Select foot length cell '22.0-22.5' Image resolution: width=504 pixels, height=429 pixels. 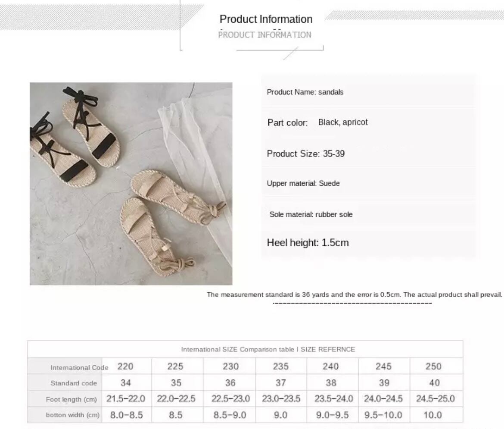[176, 399]
